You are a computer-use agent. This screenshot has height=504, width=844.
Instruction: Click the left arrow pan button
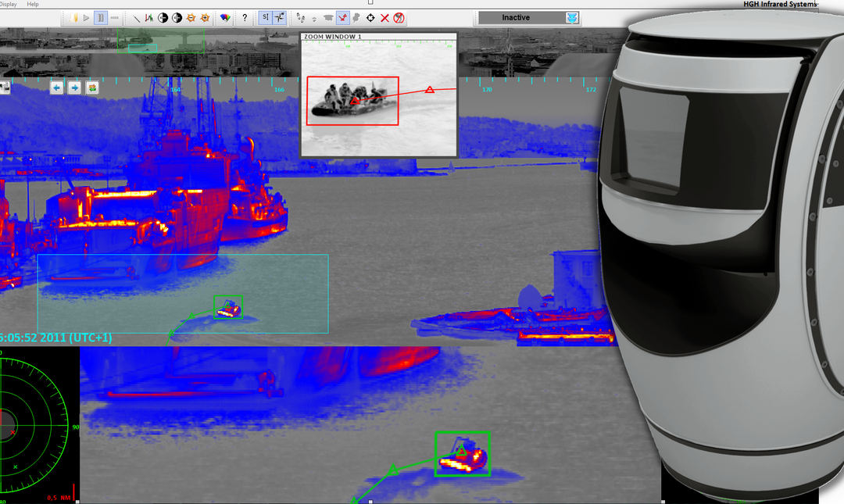click(x=57, y=88)
